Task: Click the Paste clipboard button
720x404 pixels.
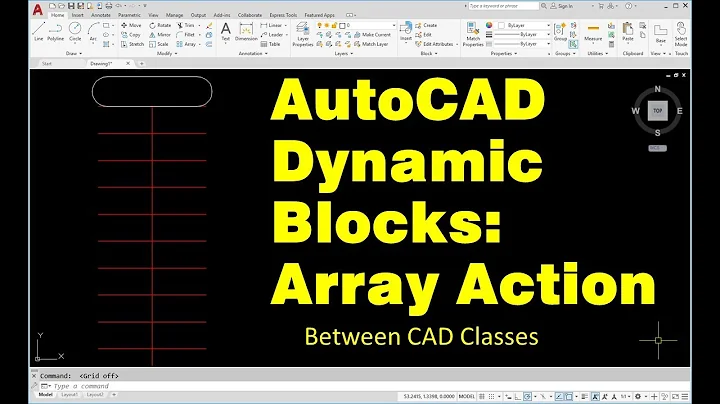Action: click(628, 32)
